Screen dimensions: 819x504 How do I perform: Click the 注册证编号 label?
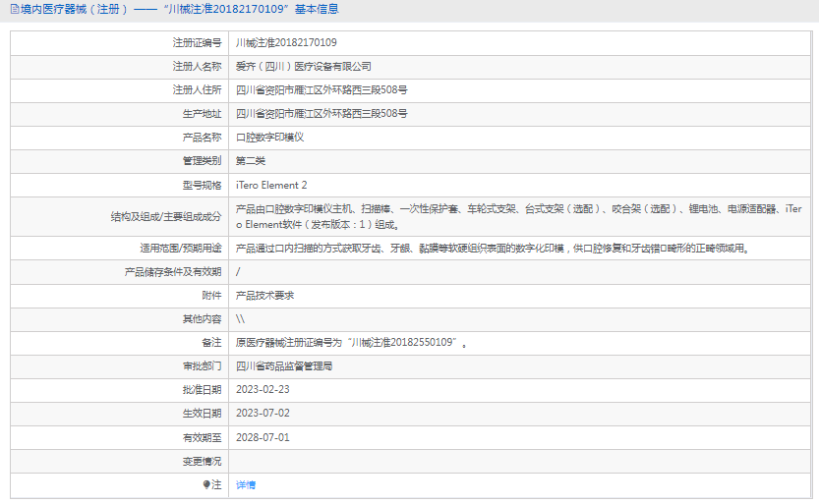pyautogui.click(x=197, y=42)
